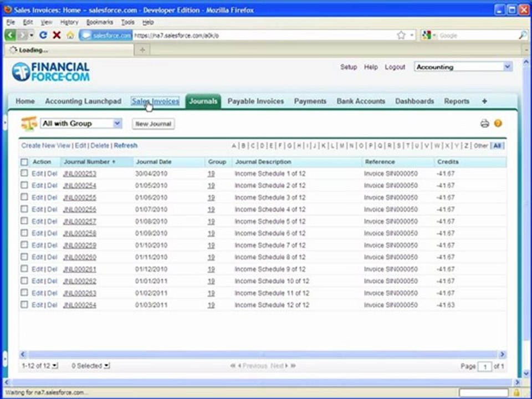
Task: Select all rows with the header checkbox
Action: point(24,162)
